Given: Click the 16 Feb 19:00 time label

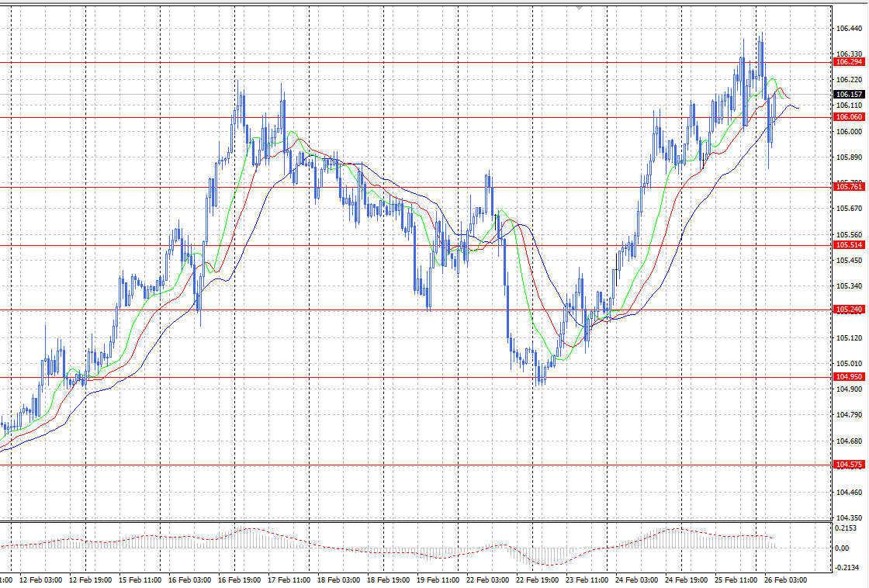Looking at the screenshot, I should point(240,580).
